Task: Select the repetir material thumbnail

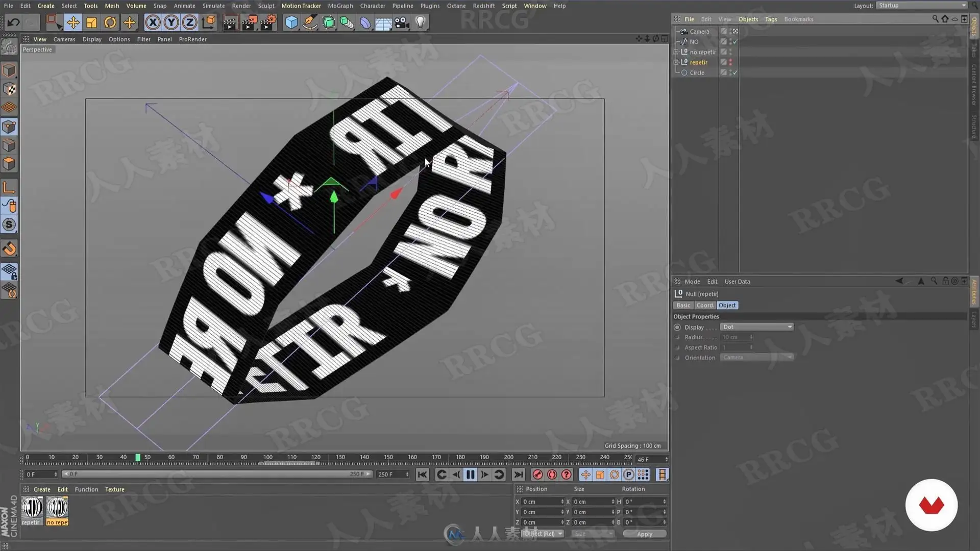Action: (x=32, y=509)
